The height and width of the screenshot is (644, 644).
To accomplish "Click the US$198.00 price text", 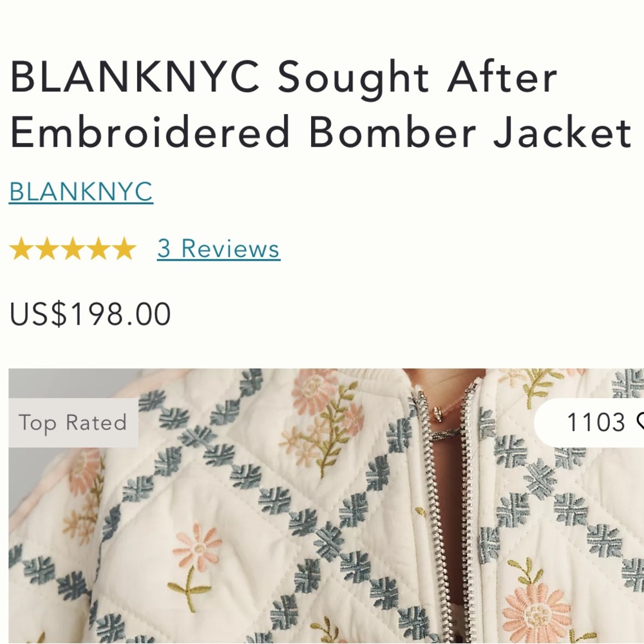I will 90,314.
